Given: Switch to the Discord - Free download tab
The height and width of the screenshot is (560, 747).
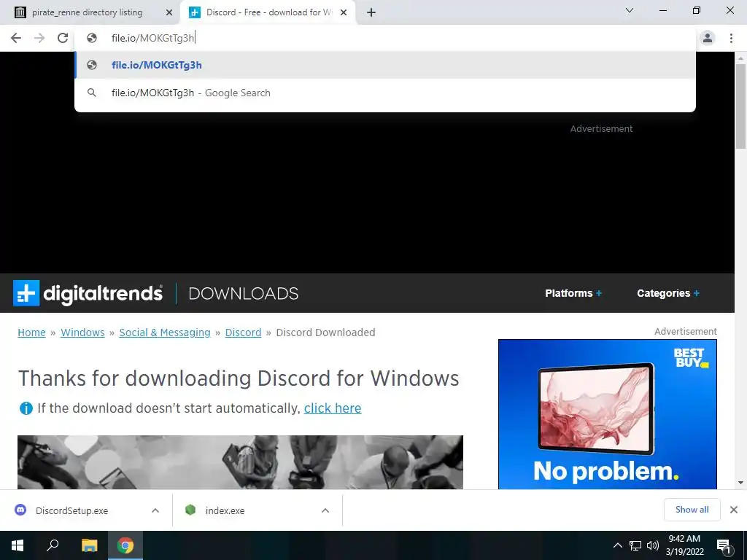Looking at the screenshot, I should tap(268, 12).
